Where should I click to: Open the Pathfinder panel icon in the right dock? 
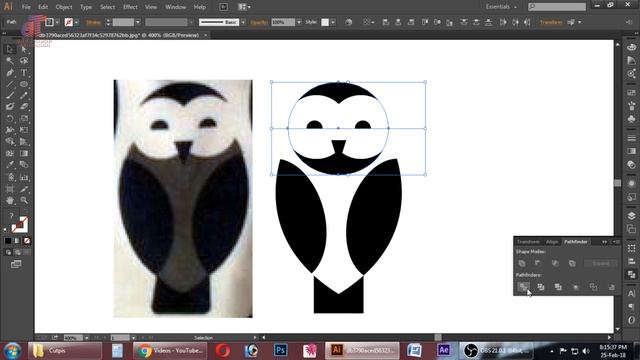coord(631,274)
